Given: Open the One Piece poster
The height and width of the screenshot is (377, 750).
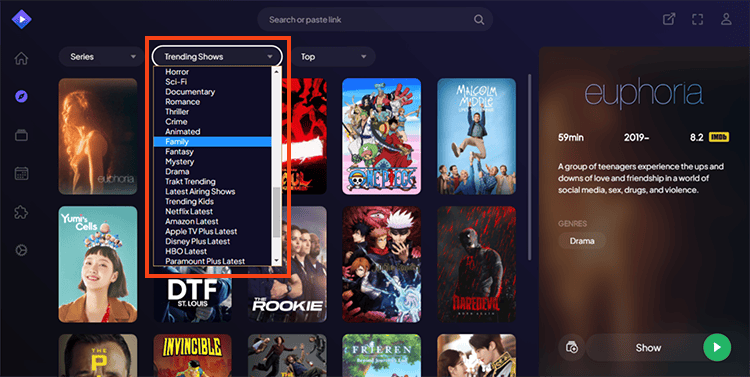Looking at the screenshot, I should (x=381, y=136).
